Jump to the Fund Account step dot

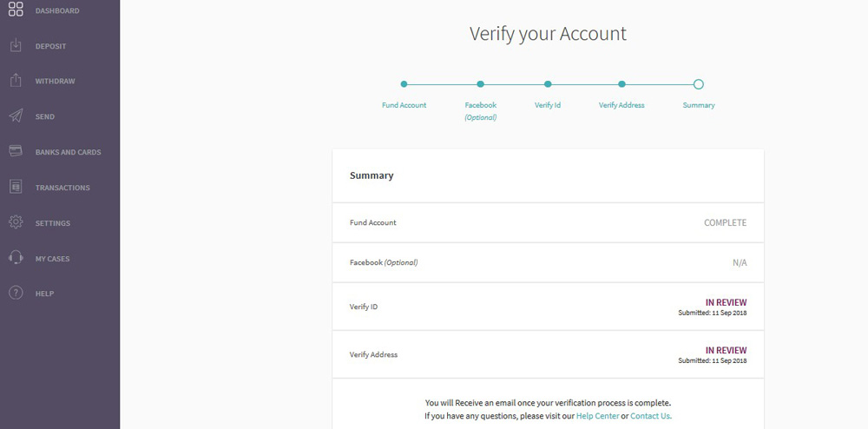pyautogui.click(x=404, y=84)
